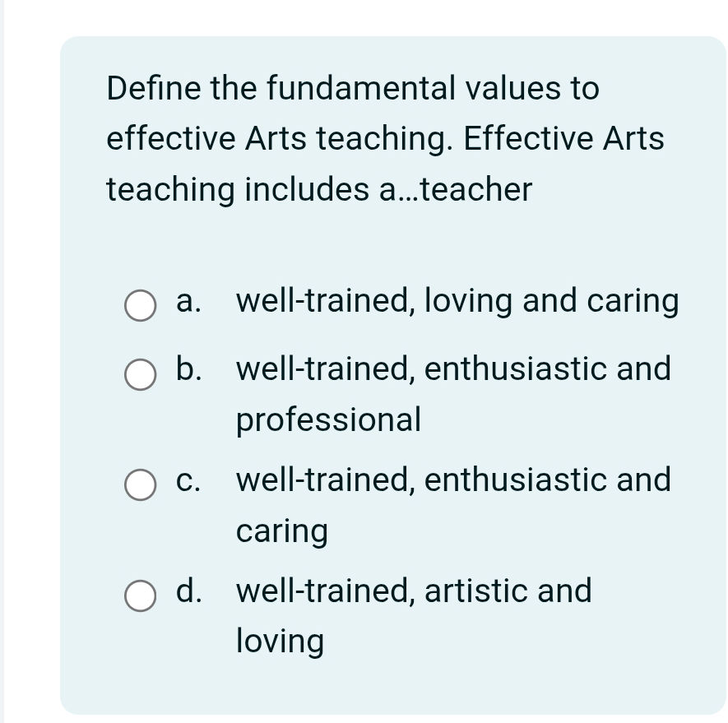The width and height of the screenshot is (728, 723).
Task: Choose answer 'well-trained, loving and caring'
Action: click(x=457, y=302)
